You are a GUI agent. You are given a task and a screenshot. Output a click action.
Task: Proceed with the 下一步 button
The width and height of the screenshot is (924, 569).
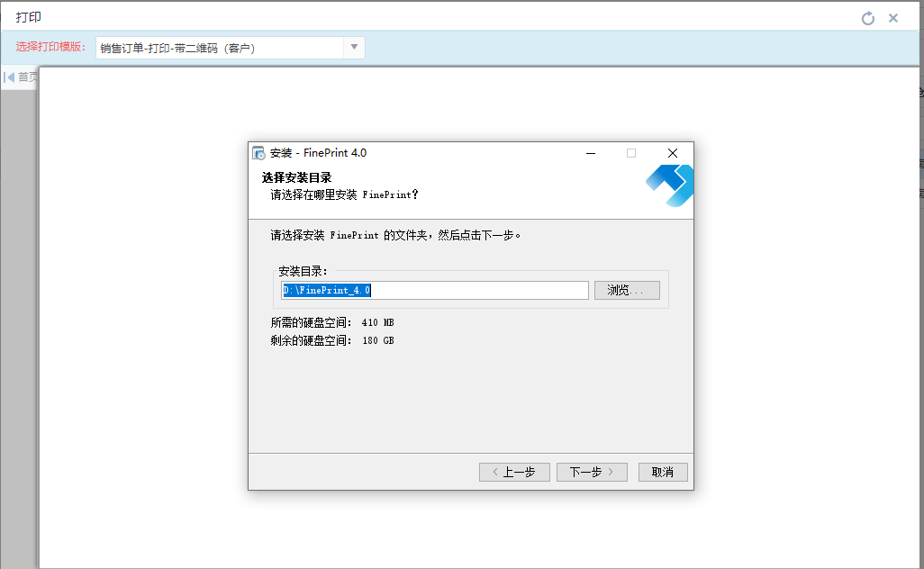(x=592, y=472)
